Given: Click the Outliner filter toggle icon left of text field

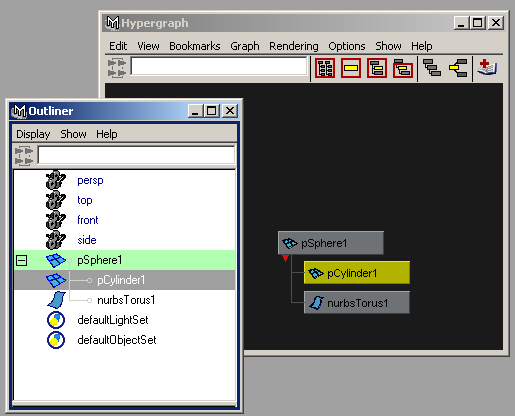Looking at the screenshot, I should [x=24, y=155].
